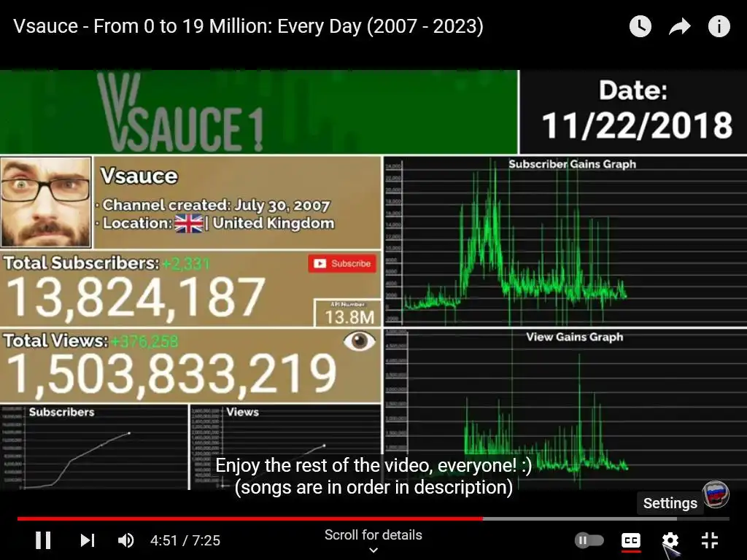The width and height of the screenshot is (747, 560).
Task: Click the 13.8M API Number box
Action: coord(348,313)
